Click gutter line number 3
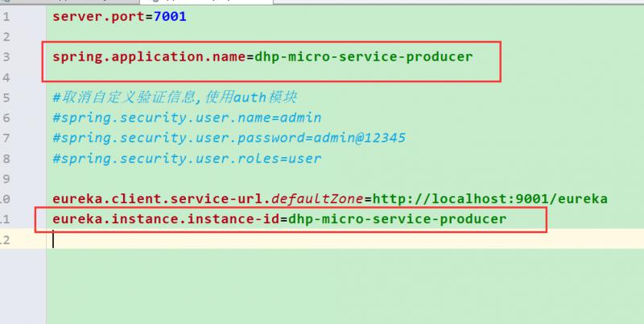The height and width of the screenshot is (324, 644). [6, 56]
